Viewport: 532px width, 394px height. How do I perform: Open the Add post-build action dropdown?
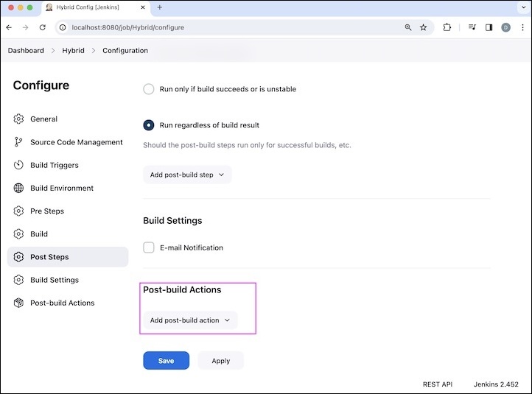pos(190,320)
